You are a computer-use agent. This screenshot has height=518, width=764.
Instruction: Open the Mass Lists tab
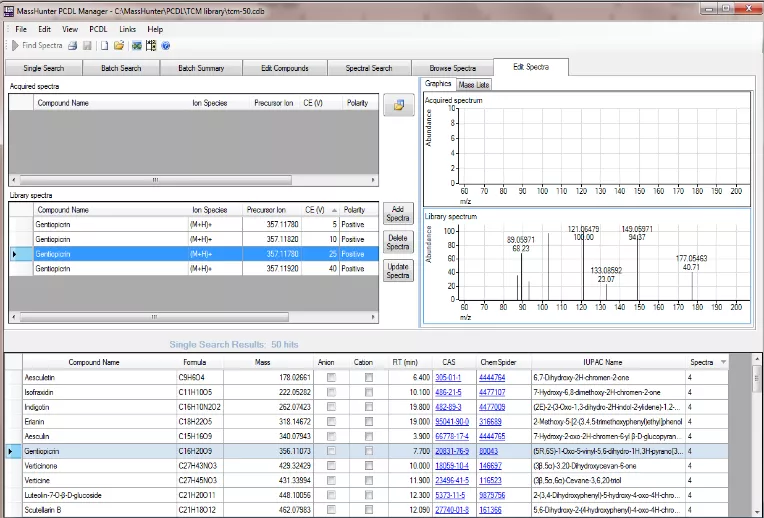[474, 85]
